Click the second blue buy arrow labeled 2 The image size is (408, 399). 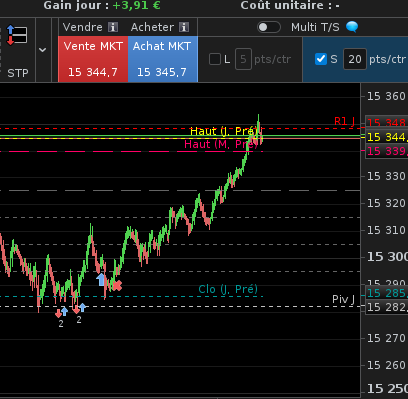coord(82,308)
